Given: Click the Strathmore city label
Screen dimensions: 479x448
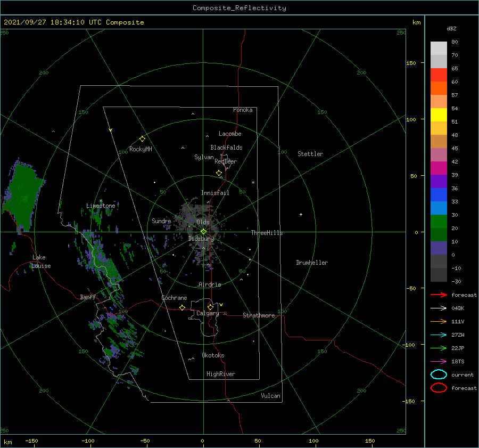Looking at the screenshot, I should tap(259, 315).
